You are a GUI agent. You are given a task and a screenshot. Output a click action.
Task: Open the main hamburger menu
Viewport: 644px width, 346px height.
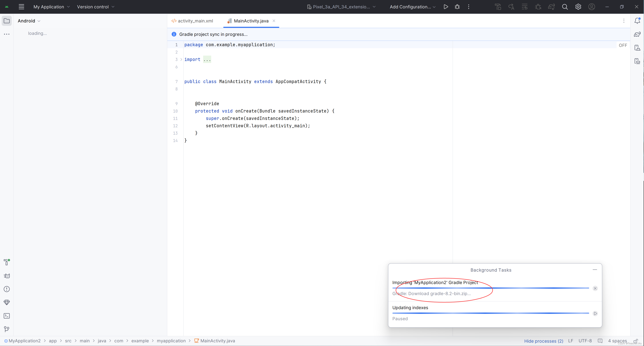[x=21, y=7]
